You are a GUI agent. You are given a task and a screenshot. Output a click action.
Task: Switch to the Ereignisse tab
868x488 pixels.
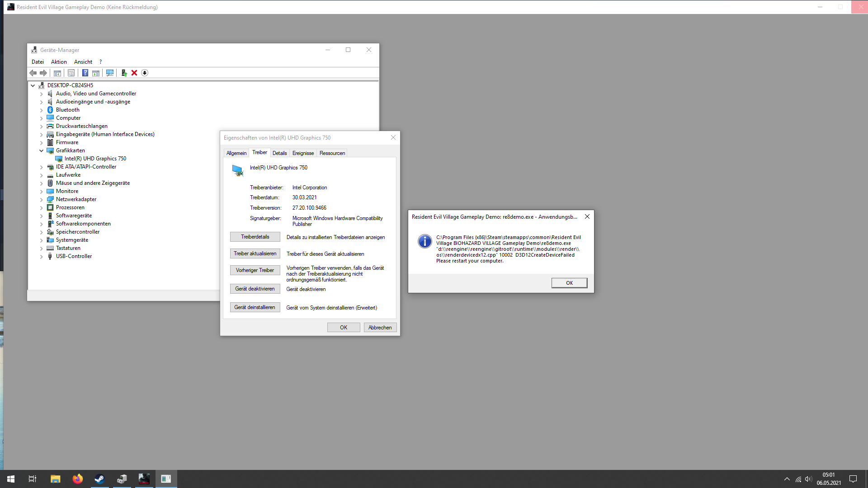coord(303,153)
